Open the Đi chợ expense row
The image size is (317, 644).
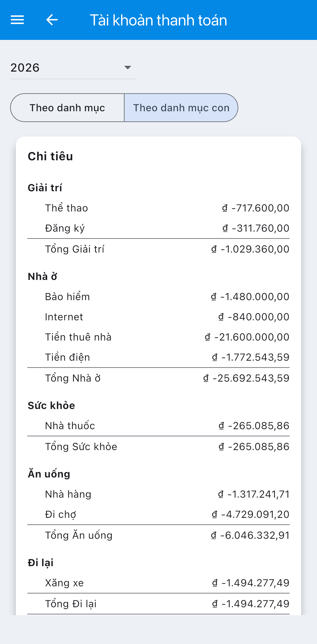(x=158, y=514)
